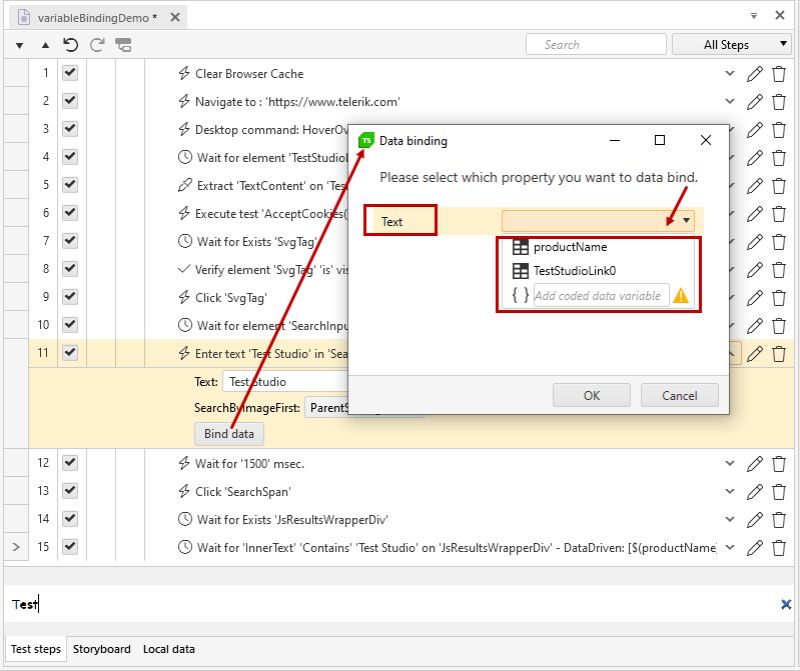Viewport: 800px width, 671px height.
Task: Open the edit pencil for 'Clear Browser Cache'
Action: pos(755,73)
